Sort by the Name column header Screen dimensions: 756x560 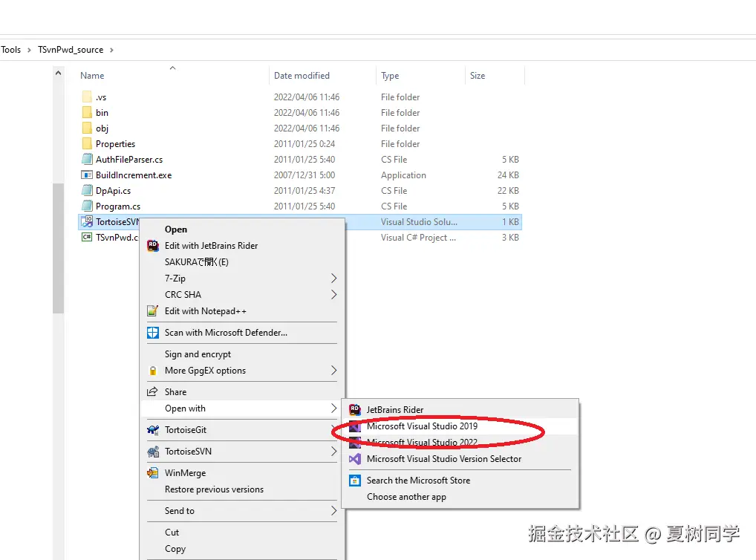92,76
